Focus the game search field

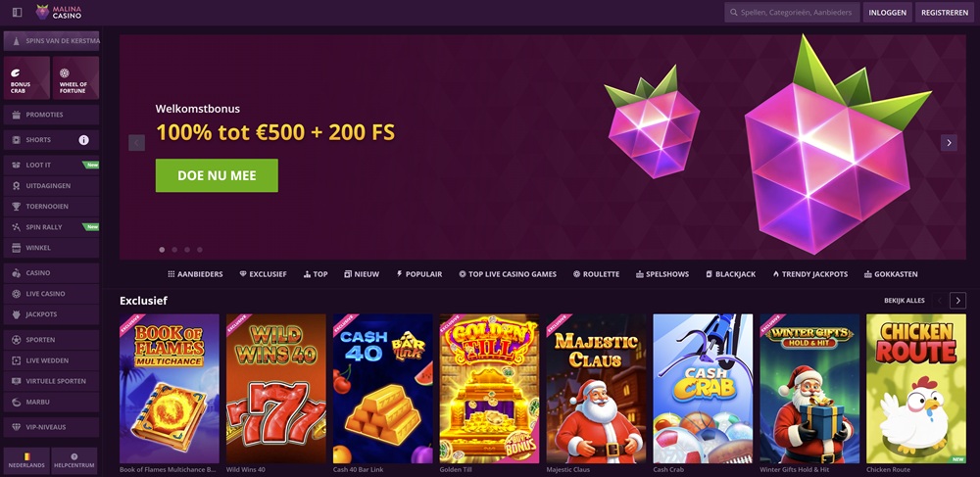(792, 13)
